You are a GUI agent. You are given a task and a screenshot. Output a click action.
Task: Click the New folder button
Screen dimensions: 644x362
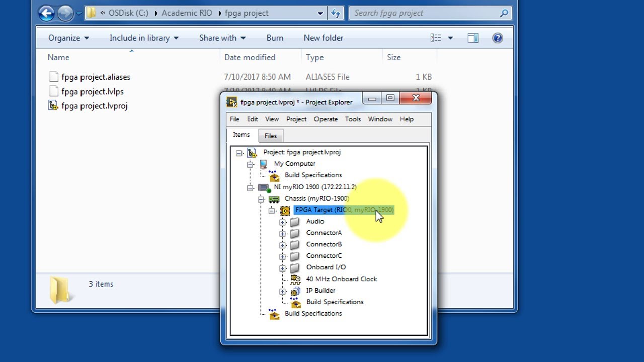pos(324,38)
